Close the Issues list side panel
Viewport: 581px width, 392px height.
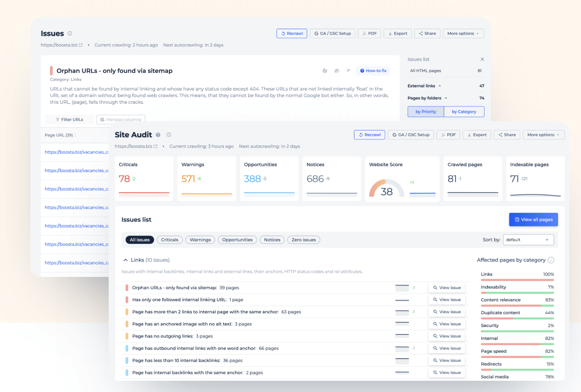(482, 59)
